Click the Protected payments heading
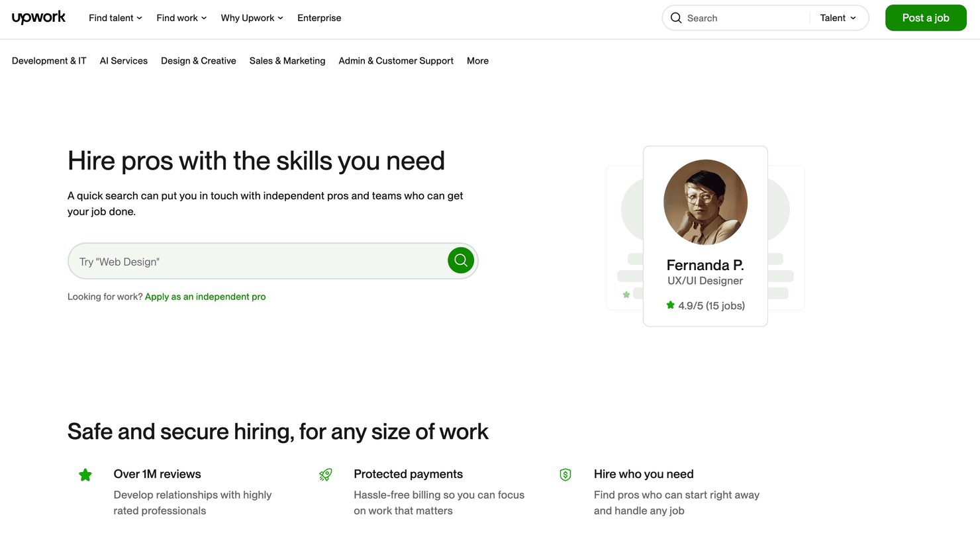Viewport: 980px width, 537px height. (x=409, y=474)
